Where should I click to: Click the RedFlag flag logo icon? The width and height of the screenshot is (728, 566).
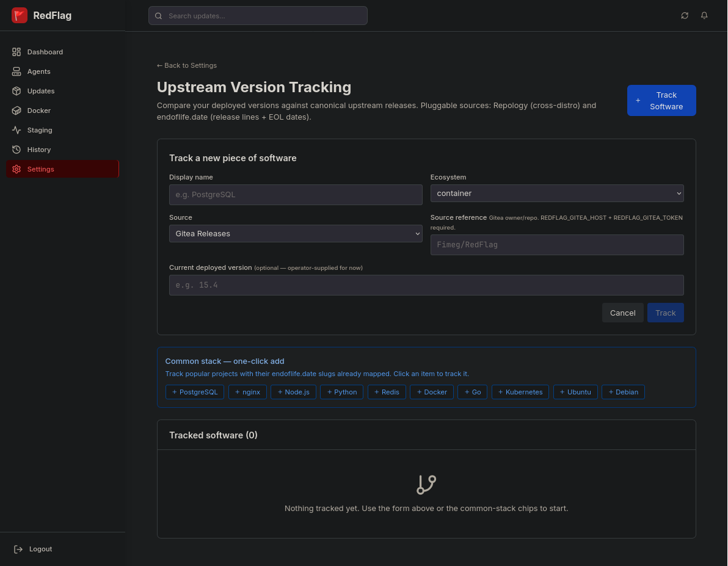[20, 15]
